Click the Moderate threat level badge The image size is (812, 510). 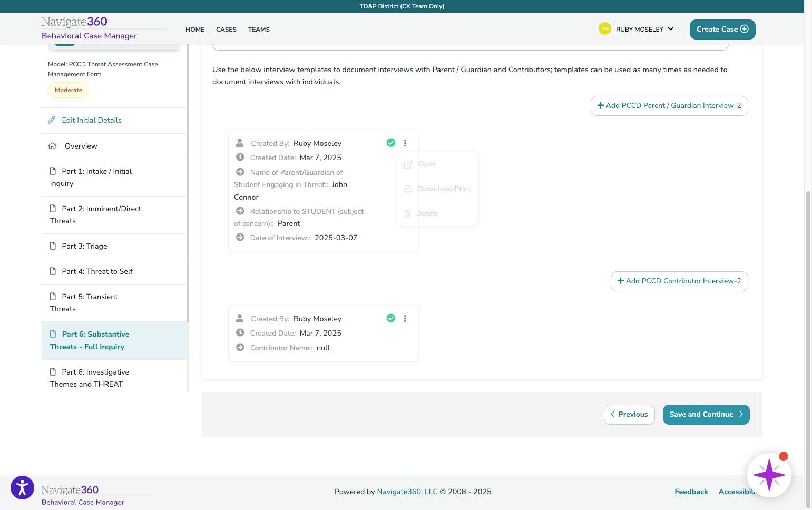pyautogui.click(x=69, y=90)
